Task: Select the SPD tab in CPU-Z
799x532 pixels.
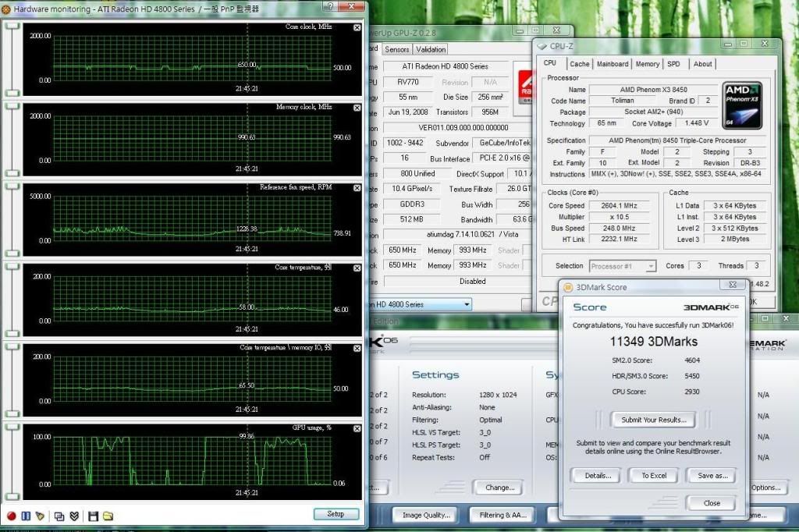Action: (x=673, y=64)
